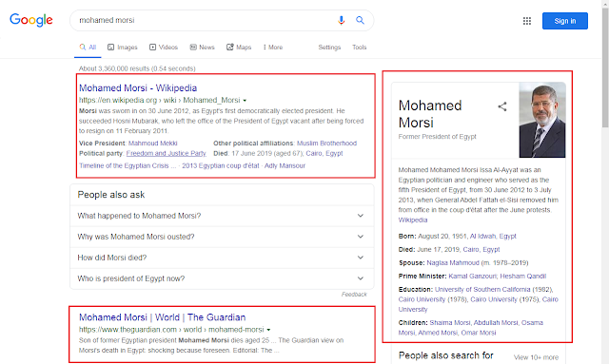609x364 pixels.
Task: Expand 'Why was Mohamed Morsi ousted?' question
Action: 222,237
